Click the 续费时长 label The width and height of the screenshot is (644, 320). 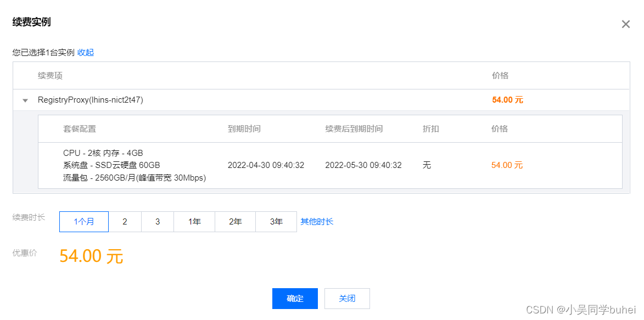pos(29,218)
